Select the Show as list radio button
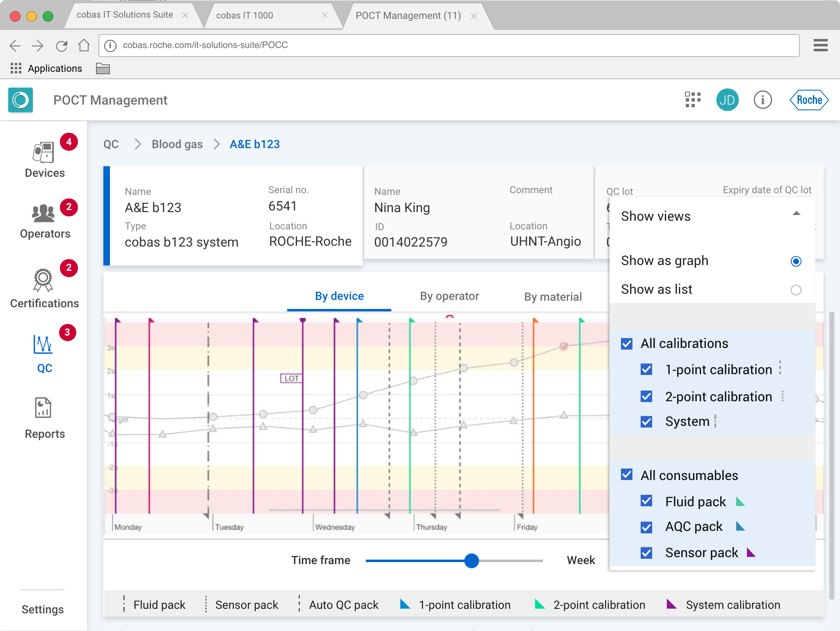This screenshot has width=840, height=631. point(796,290)
